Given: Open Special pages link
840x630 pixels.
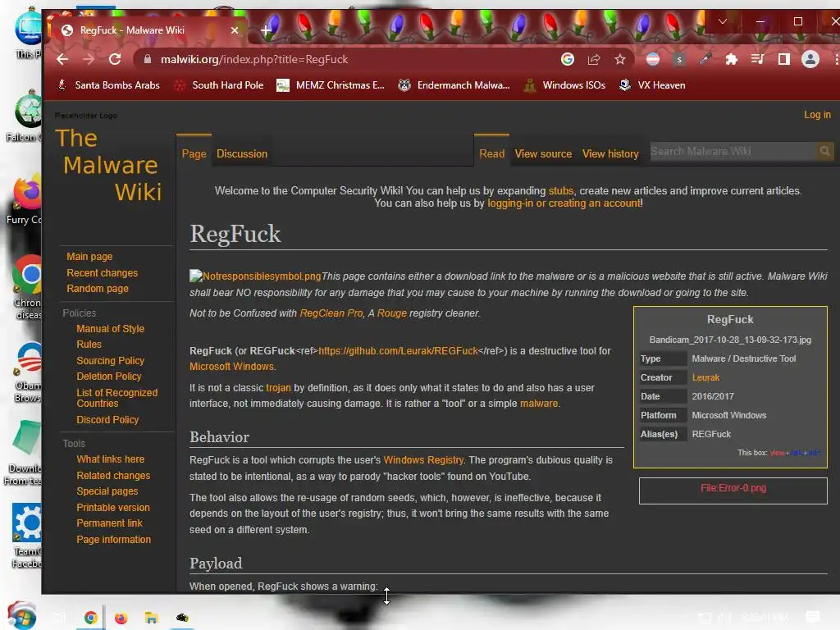Looking at the screenshot, I should (107, 491).
